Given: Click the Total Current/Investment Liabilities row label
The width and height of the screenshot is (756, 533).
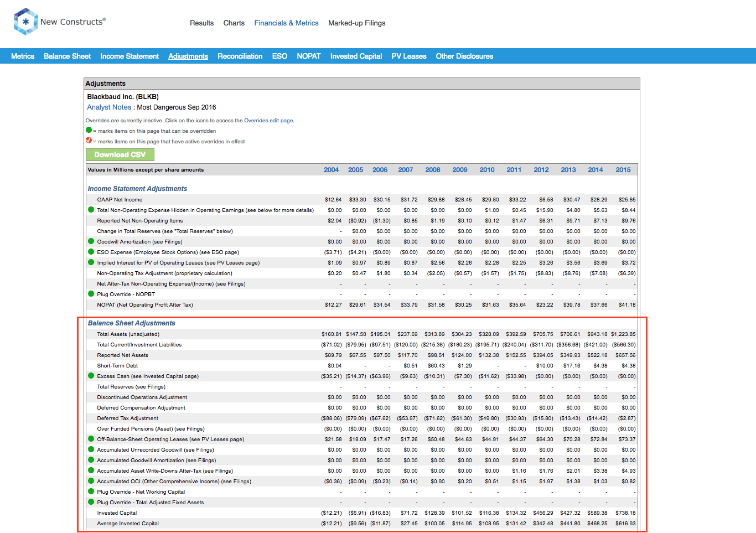Looking at the screenshot, I should [139, 345].
